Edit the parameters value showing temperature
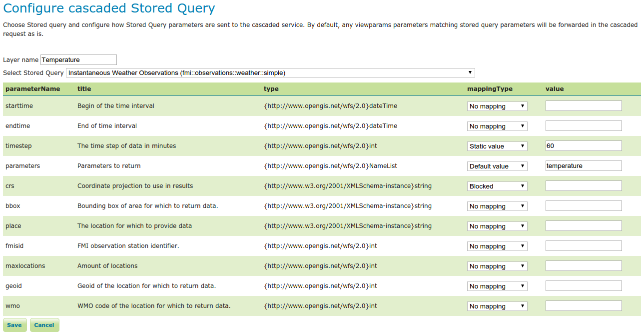This screenshot has width=644, height=336. 583,165
